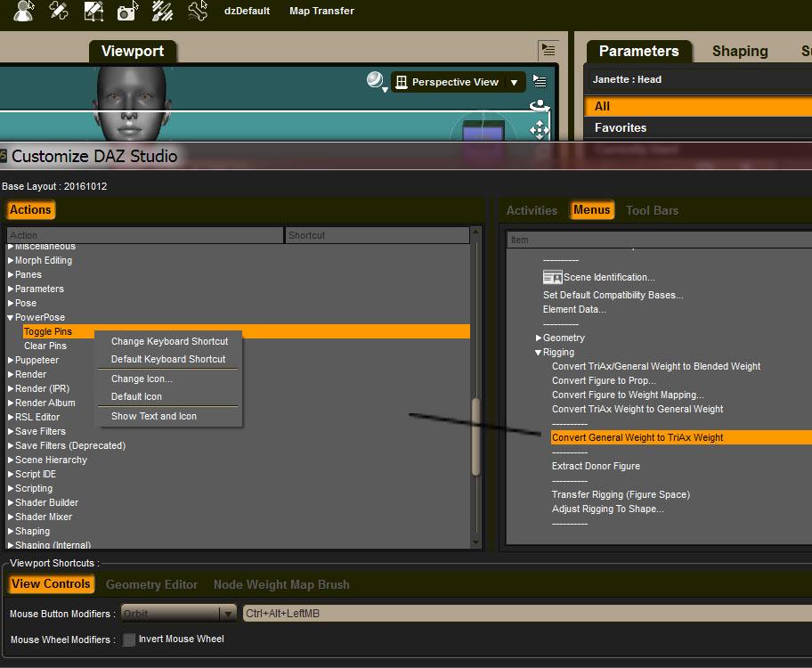
Task: Expand the Morph Editing action group
Action: click(x=11, y=261)
